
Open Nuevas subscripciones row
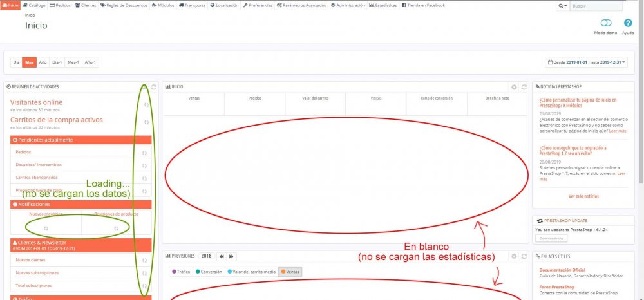(81, 273)
